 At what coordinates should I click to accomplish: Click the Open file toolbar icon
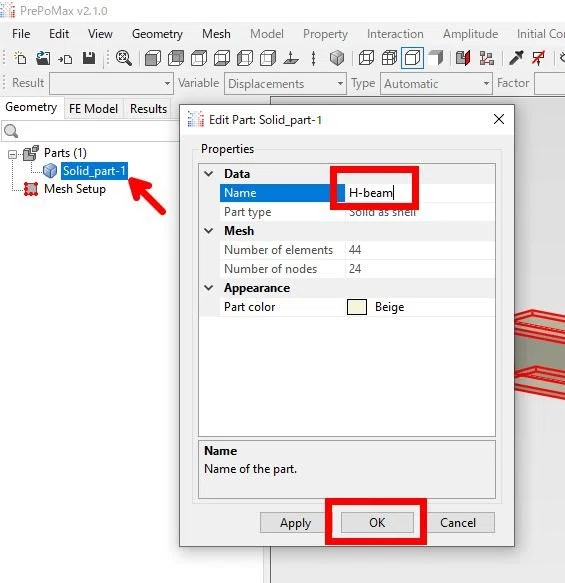tap(43, 58)
